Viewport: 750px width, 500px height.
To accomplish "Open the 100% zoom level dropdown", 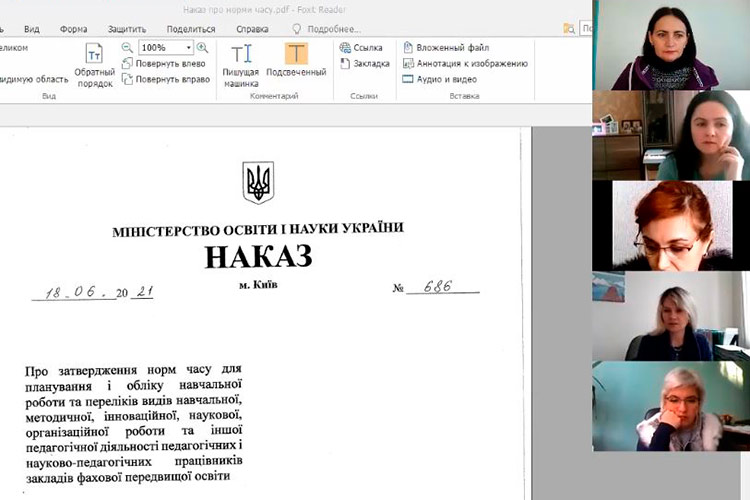I will pos(188,47).
